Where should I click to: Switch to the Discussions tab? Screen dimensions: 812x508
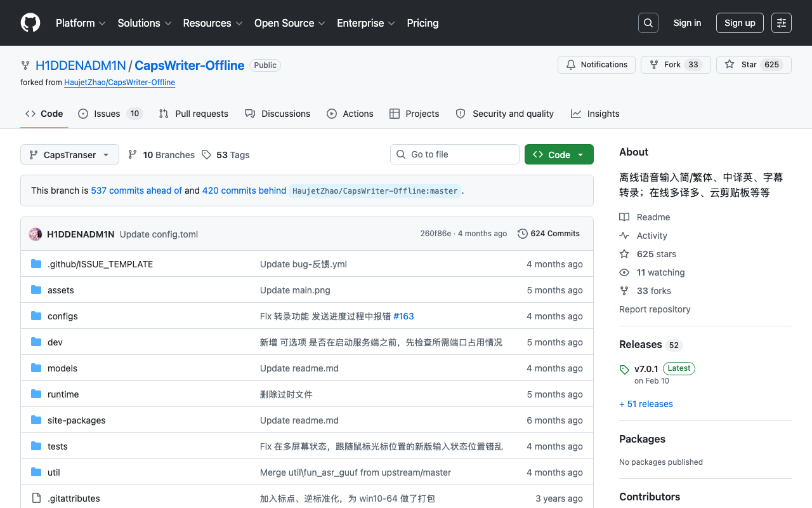point(277,114)
